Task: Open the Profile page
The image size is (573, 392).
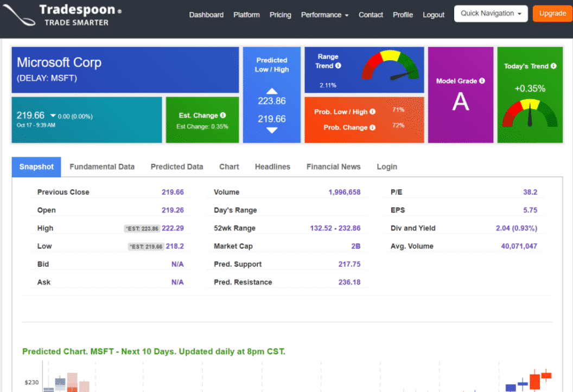Action: pyautogui.click(x=403, y=15)
